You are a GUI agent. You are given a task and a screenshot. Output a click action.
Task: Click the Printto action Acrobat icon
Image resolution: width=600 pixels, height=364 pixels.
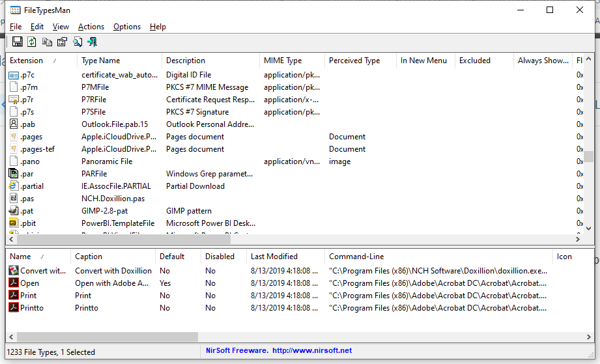[x=14, y=308]
